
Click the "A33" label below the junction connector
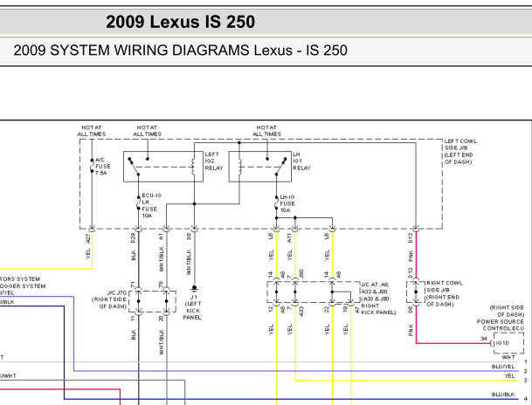pos(301,312)
